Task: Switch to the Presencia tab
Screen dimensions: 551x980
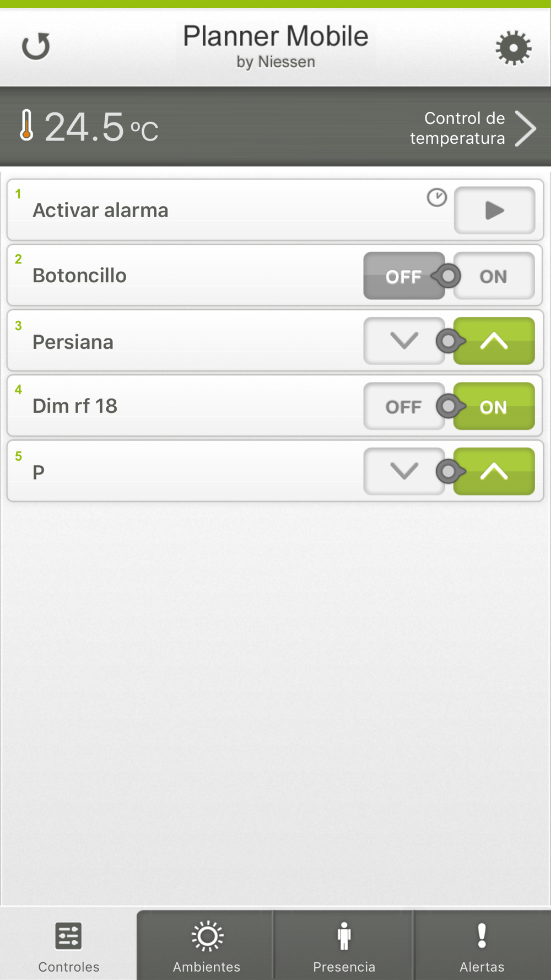Action: click(x=344, y=945)
